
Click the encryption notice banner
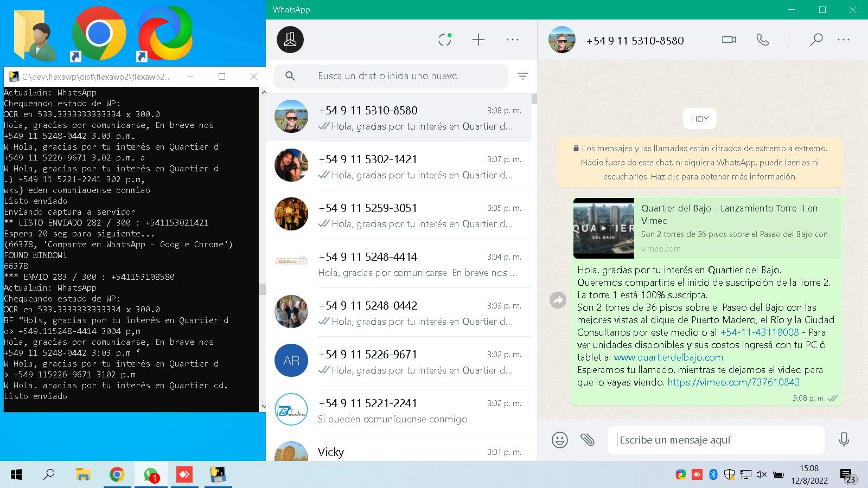[x=700, y=162]
